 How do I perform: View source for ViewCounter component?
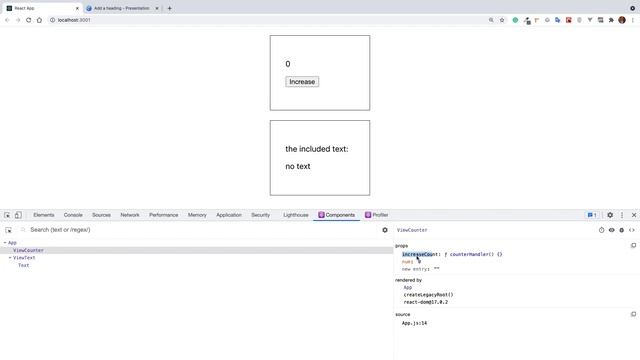pos(632,230)
